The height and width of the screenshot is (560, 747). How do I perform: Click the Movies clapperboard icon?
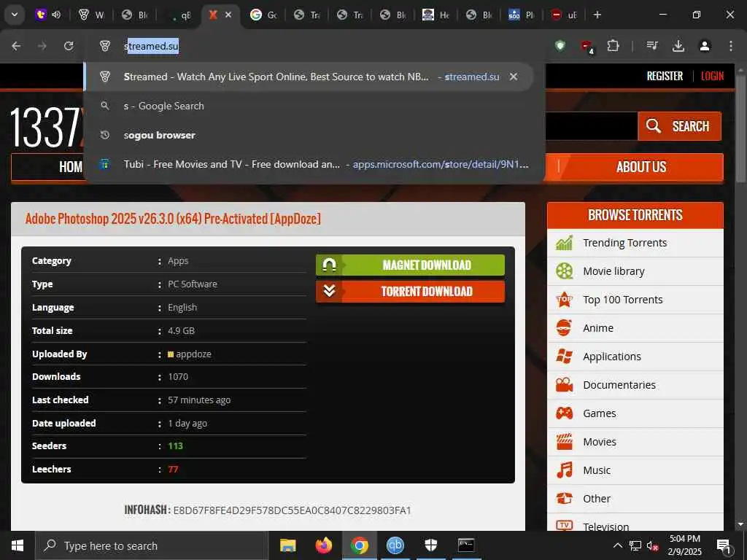564,442
